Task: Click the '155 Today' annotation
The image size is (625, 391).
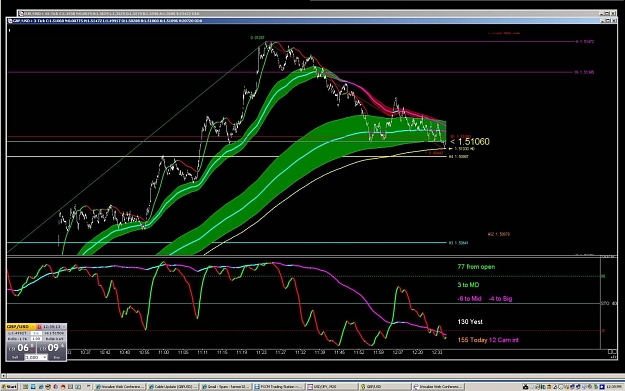Action: (472, 340)
